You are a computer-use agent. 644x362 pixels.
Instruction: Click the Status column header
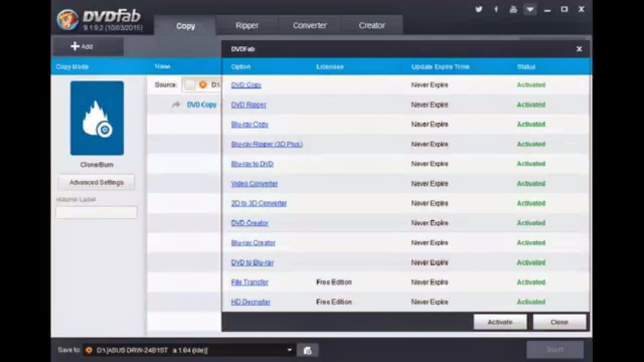click(526, 67)
